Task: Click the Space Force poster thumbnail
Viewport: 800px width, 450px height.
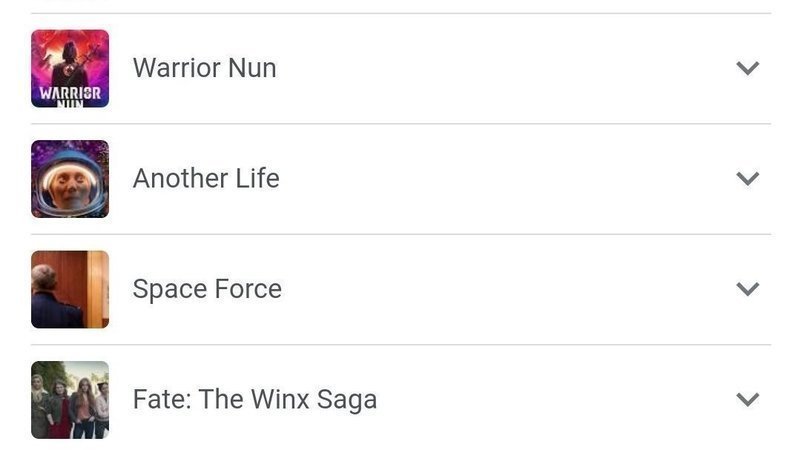Action: coord(70,289)
